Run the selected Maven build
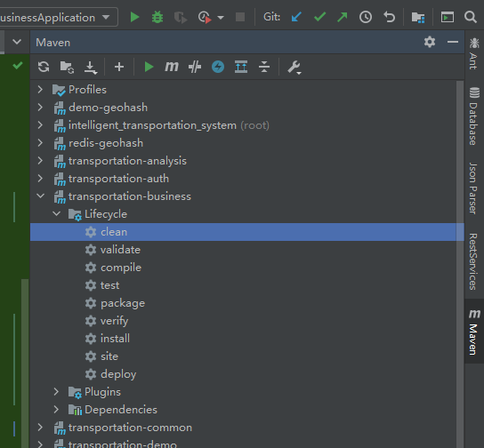 (x=149, y=67)
